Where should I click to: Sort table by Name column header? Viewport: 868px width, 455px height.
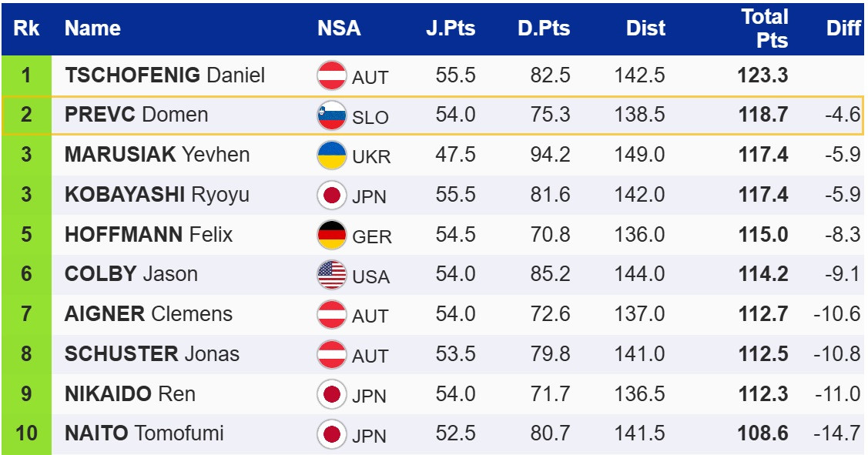92,28
